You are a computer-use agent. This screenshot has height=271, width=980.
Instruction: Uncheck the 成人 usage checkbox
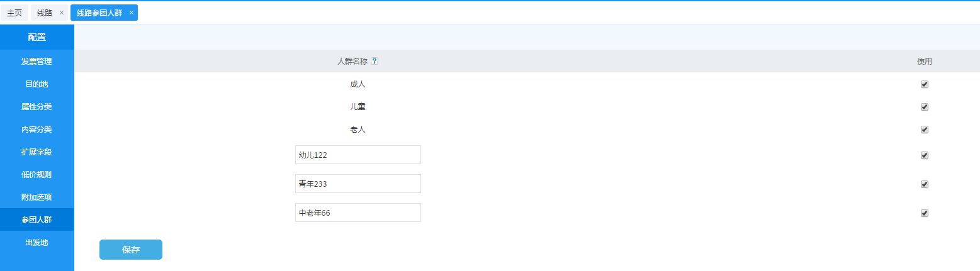(925, 84)
